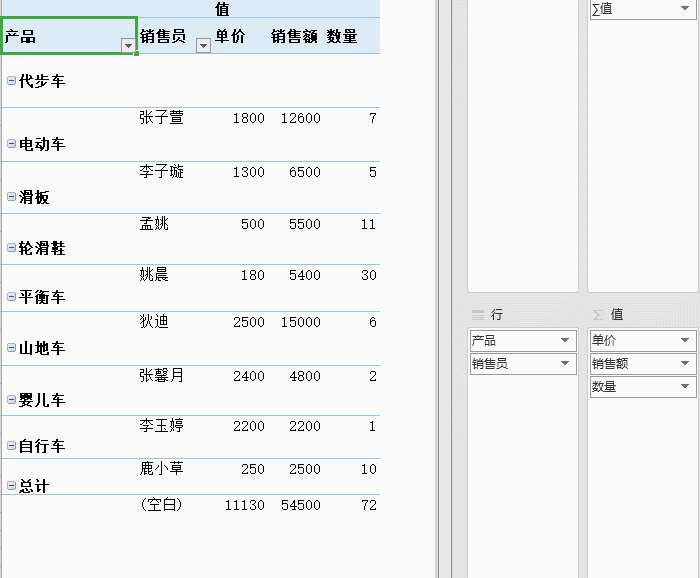Open the 销售额 field dropdown in values area
This screenshot has height=578, width=700.
coord(685,363)
